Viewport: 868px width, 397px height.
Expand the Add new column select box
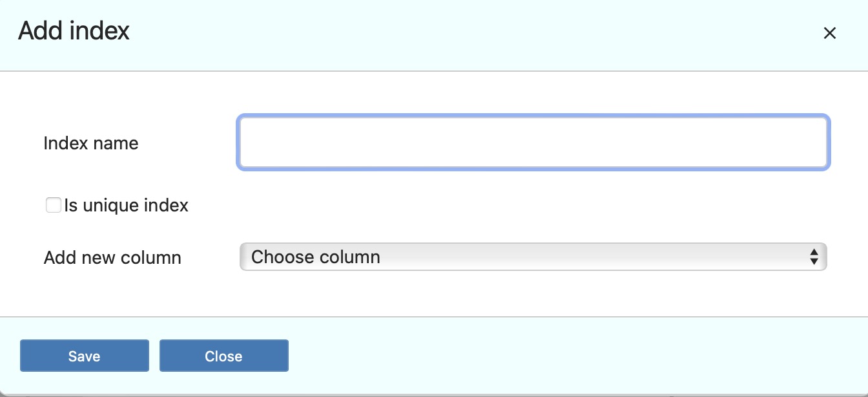pyautogui.click(x=533, y=257)
